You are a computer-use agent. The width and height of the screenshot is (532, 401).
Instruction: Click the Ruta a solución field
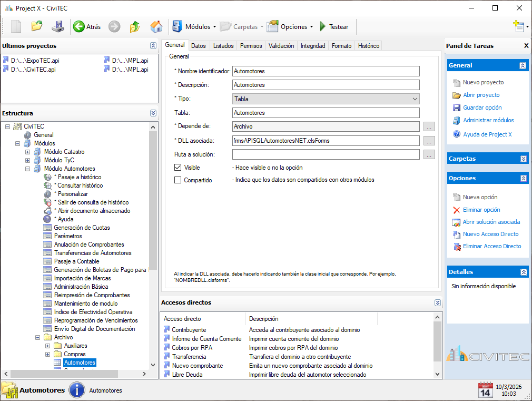coord(326,154)
